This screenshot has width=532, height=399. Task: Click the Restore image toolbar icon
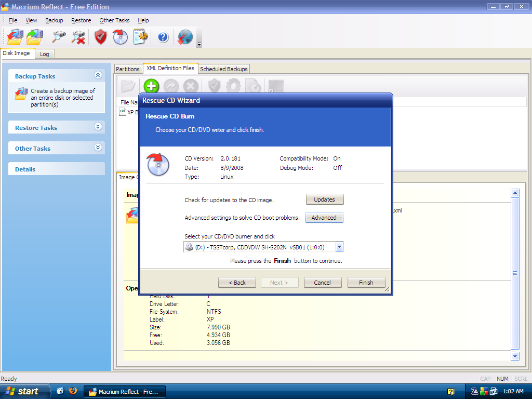click(x=35, y=37)
